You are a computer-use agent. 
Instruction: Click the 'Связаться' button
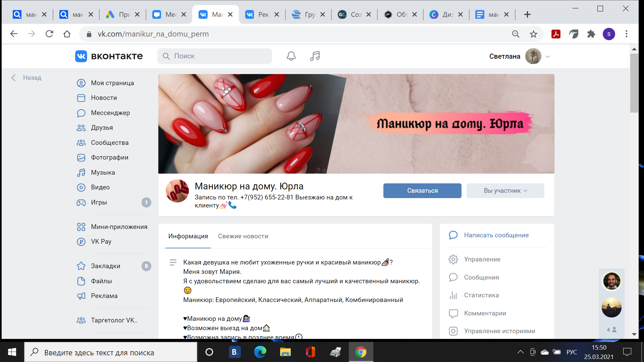tap(422, 191)
